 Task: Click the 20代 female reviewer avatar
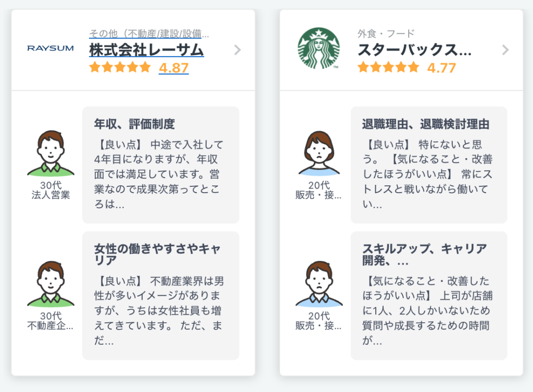pos(319,153)
